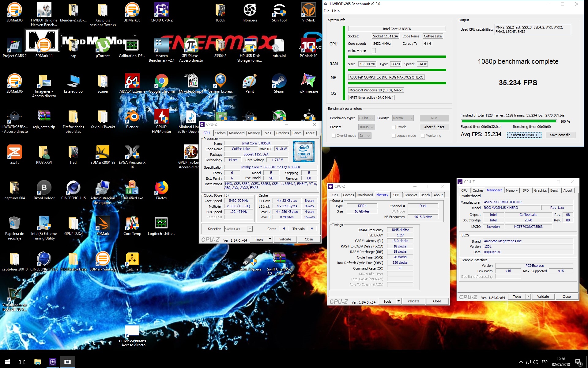Open the notification center icon
The width and height of the screenshot is (588, 368).
pyautogui.click(x=579, y=362)
